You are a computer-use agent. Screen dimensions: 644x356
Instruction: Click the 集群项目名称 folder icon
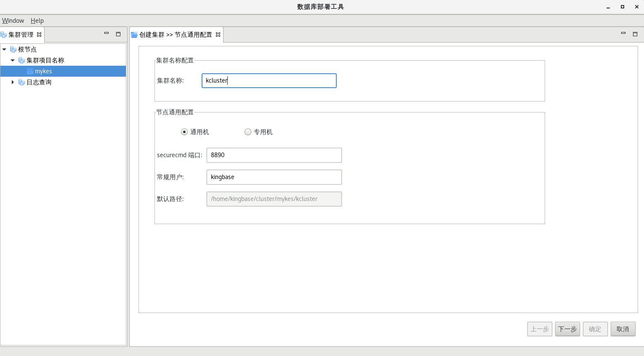coord(21,60)
